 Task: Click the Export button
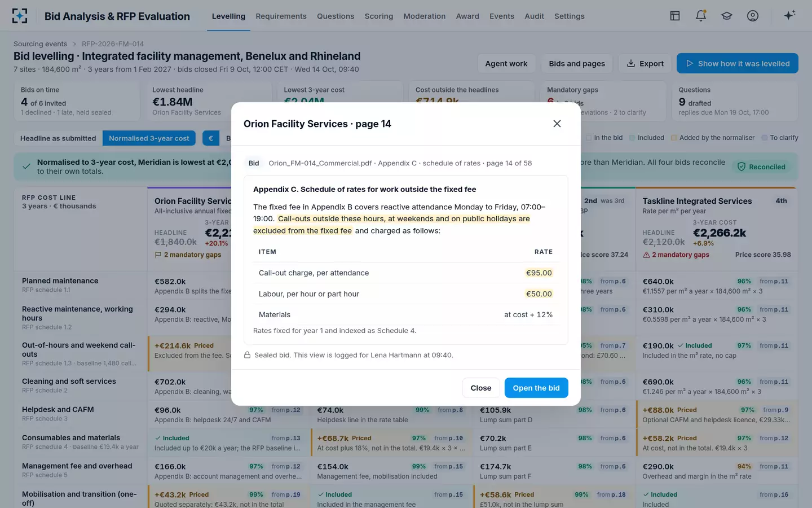(x=645, y=63)
